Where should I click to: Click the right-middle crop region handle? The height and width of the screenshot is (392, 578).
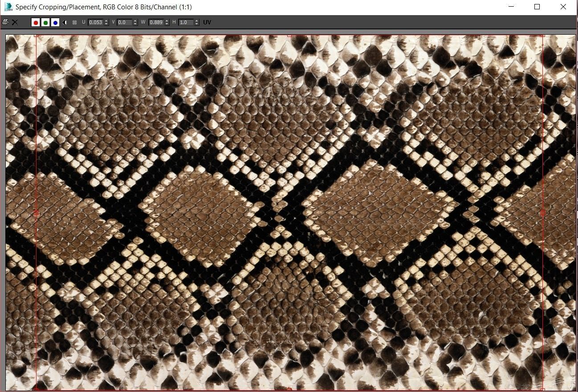pyautogui.click(x=543, y=213)
